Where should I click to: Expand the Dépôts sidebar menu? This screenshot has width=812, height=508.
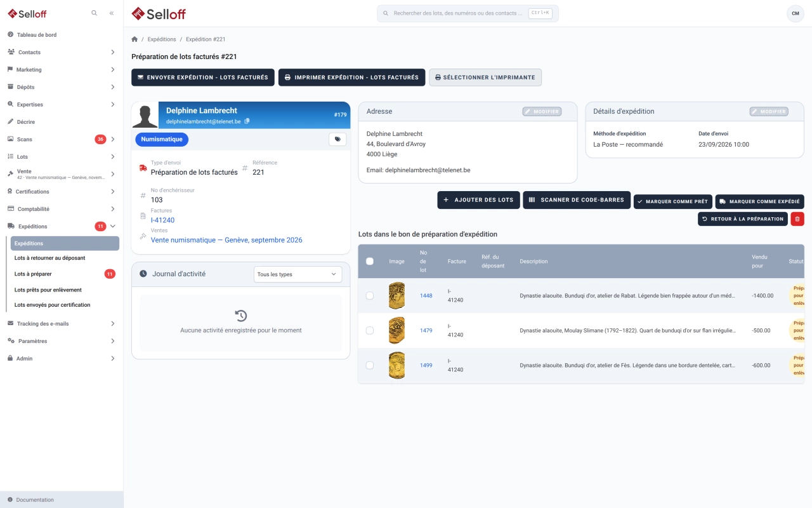pos(62,87)
